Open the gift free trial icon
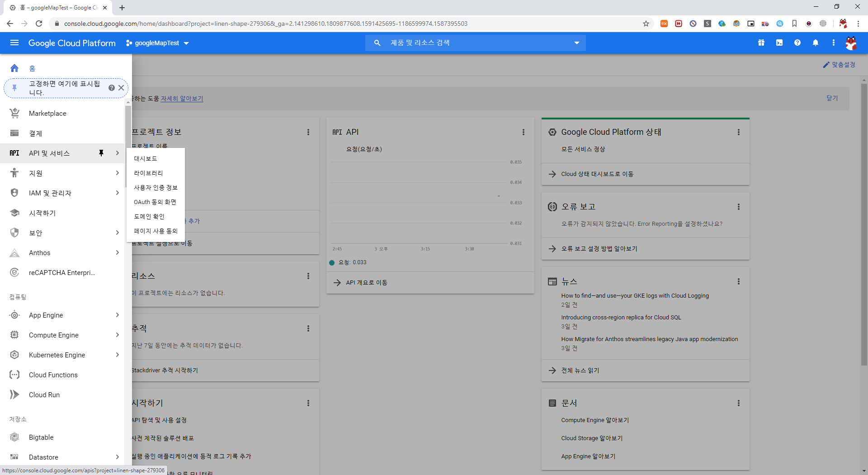Screen dimensions: 868x475 click(761, 43)
